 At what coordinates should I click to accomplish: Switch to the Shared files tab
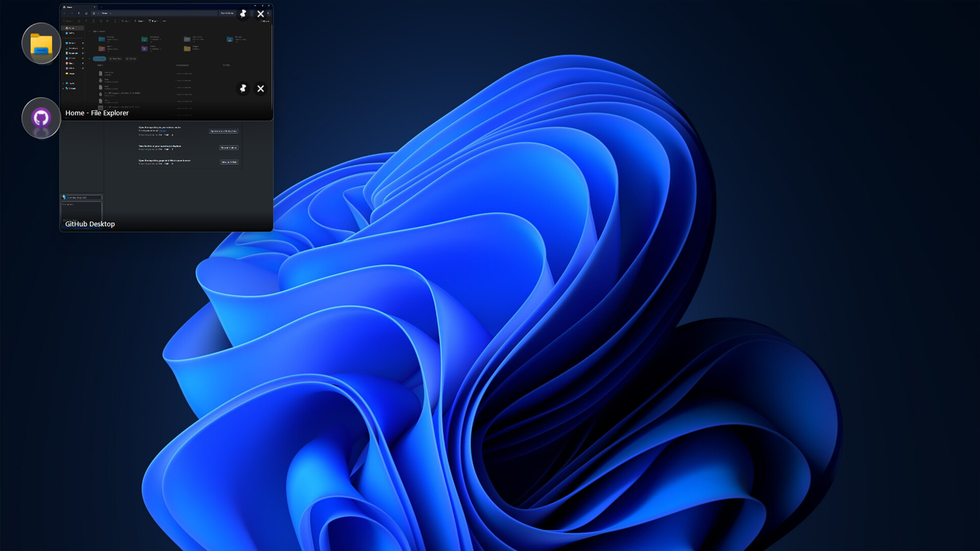tap(131, 59)
